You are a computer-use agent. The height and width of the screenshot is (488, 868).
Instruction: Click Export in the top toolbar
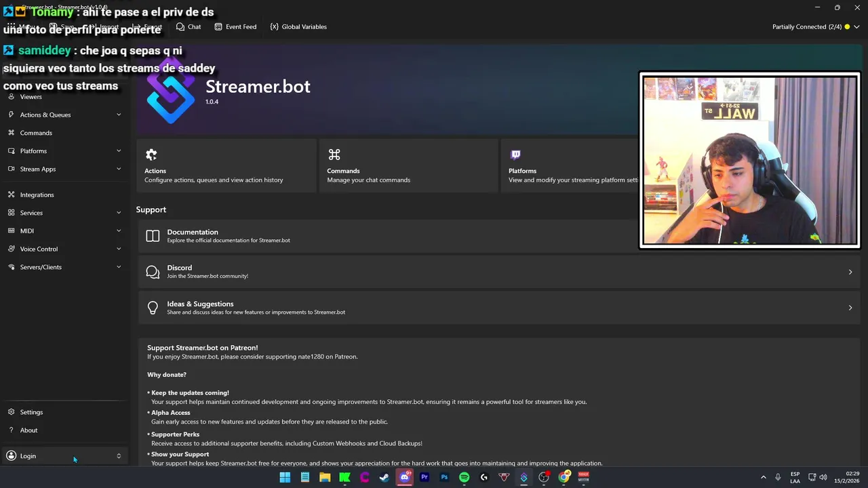coord(147,26)
